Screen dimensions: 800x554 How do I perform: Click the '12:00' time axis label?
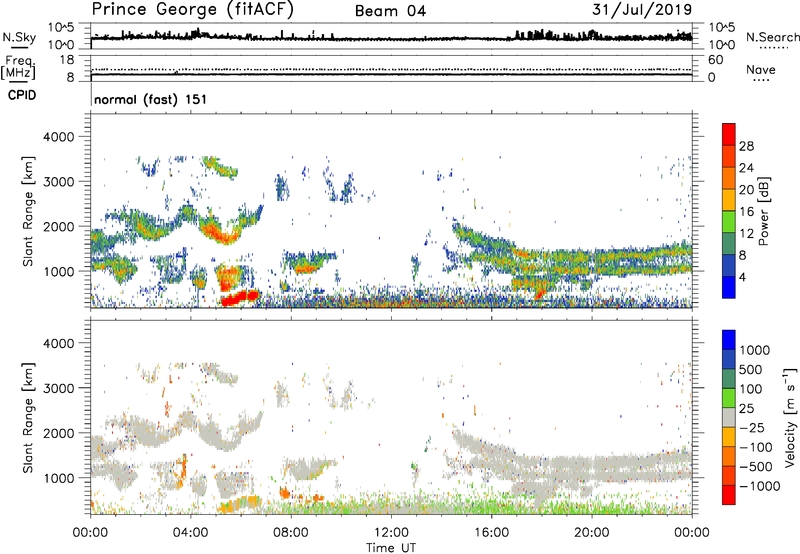(x=391, y=533)
